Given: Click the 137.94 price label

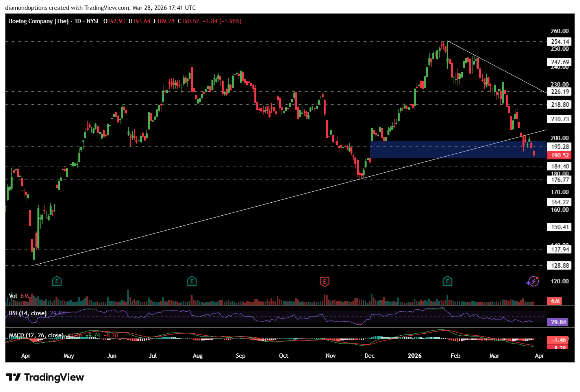Looking at the screenshot, I should coord(560,250).
